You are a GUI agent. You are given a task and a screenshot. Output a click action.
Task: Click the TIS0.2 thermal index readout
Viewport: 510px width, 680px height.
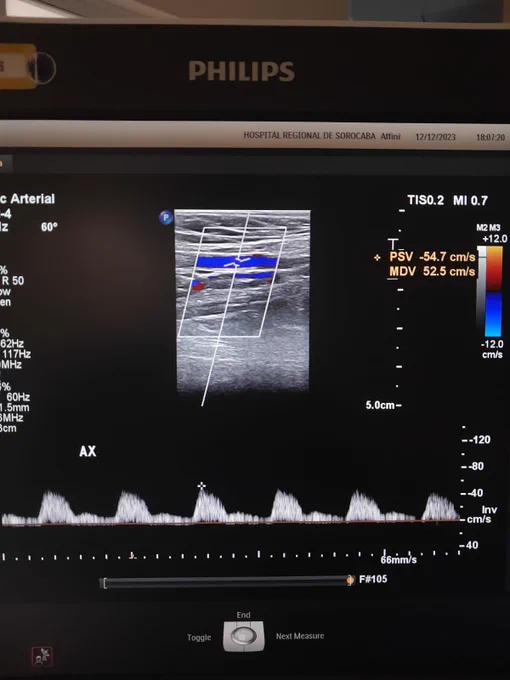click(x=425, y=200)
